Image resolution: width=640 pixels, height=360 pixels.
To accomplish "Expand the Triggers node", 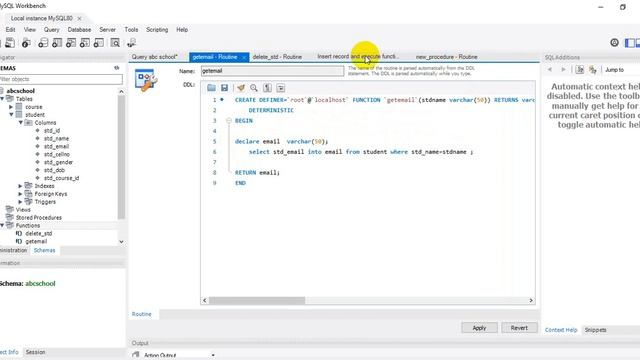I will [x=20, y=202].
